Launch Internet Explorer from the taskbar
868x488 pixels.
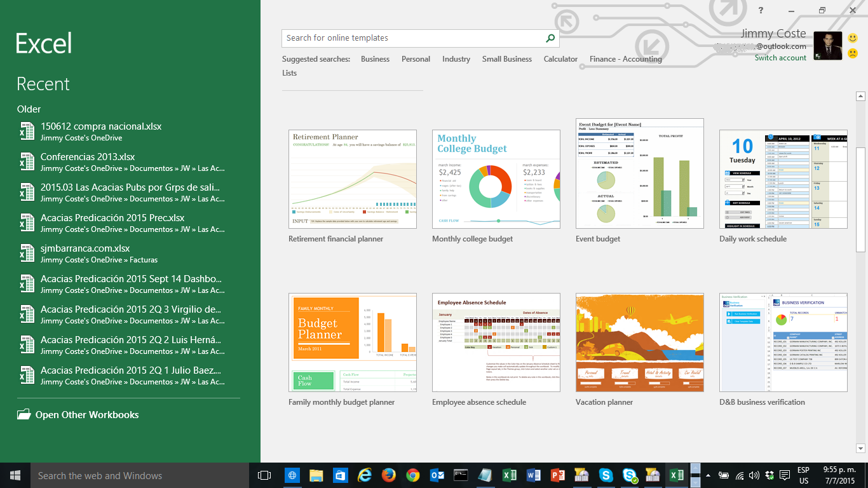[x=364, y=475]
